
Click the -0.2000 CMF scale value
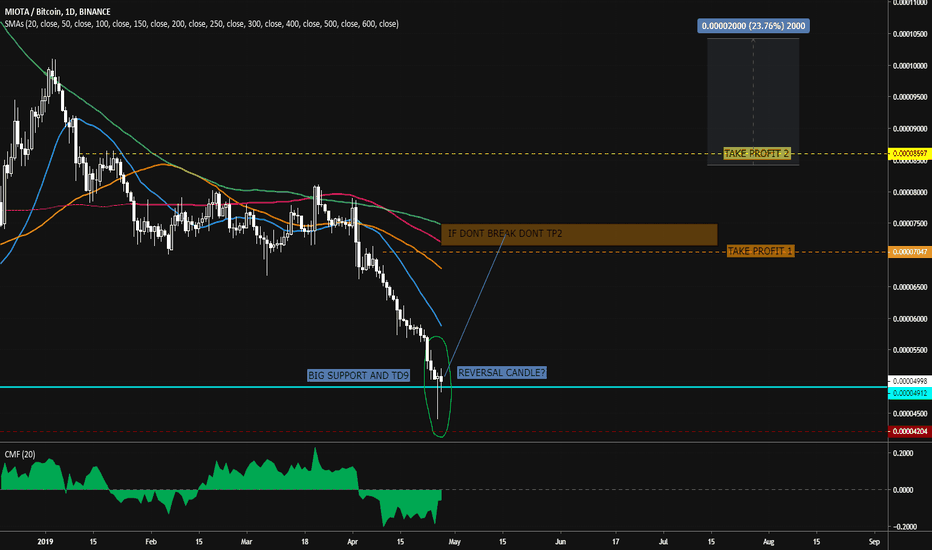(903, 527)
